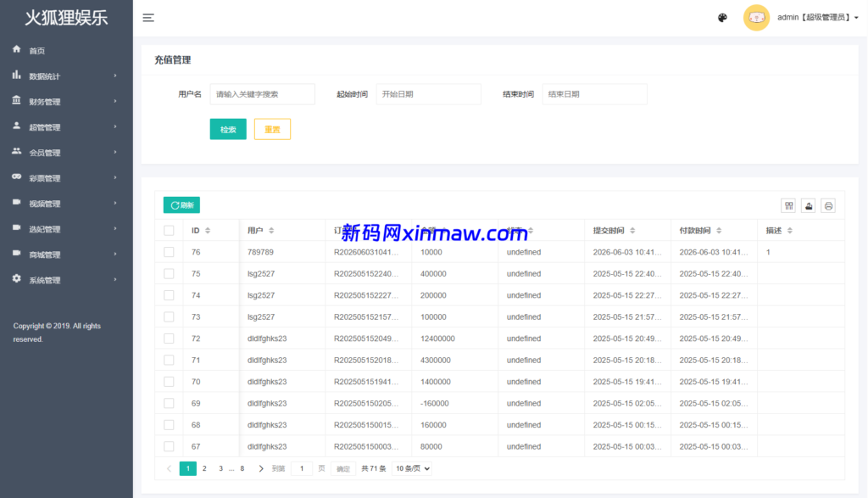Open 数据统计 via its bar chart icon
Screen dimensions: 868x498
tap(17, 75)
